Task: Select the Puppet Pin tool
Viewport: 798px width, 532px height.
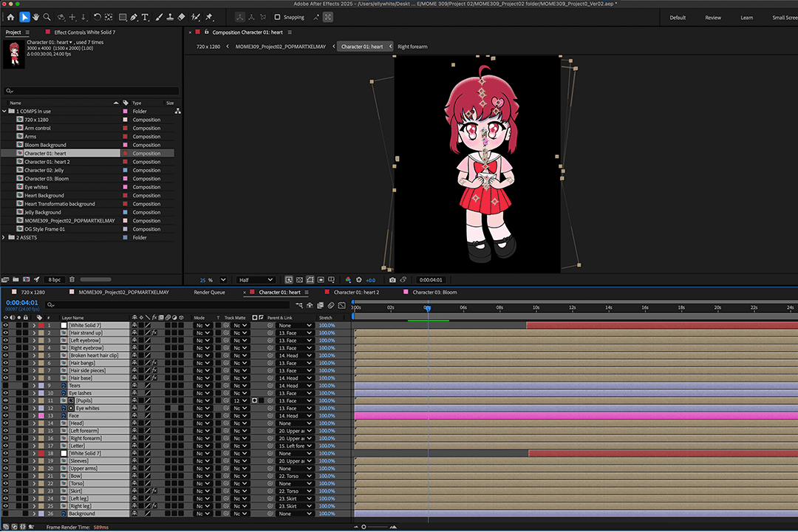Action: tap(209, 17)
